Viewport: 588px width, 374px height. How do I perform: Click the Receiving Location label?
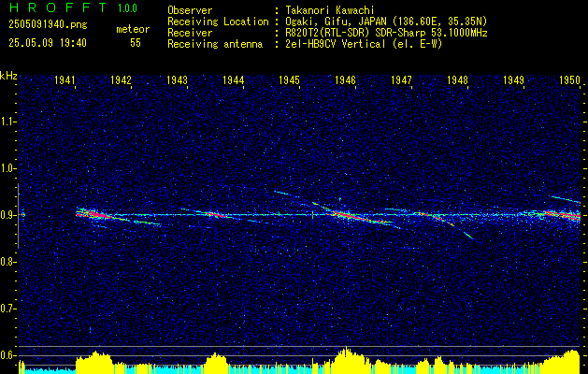[218, 22]
